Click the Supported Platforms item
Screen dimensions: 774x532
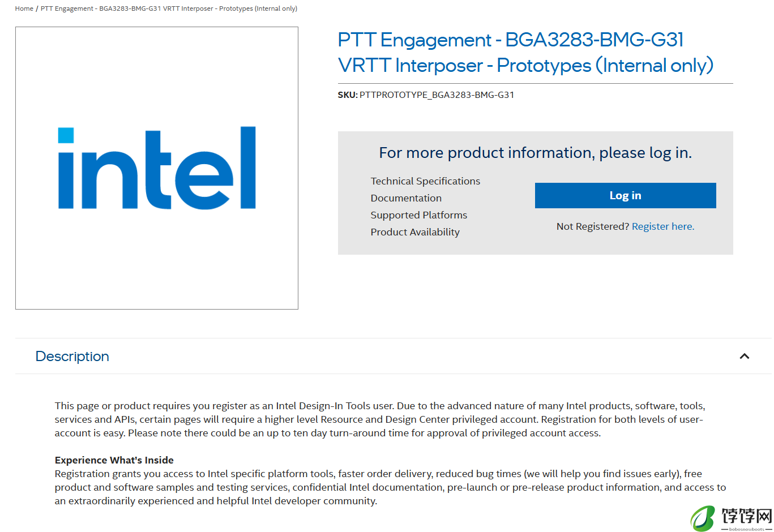(419, 215)
